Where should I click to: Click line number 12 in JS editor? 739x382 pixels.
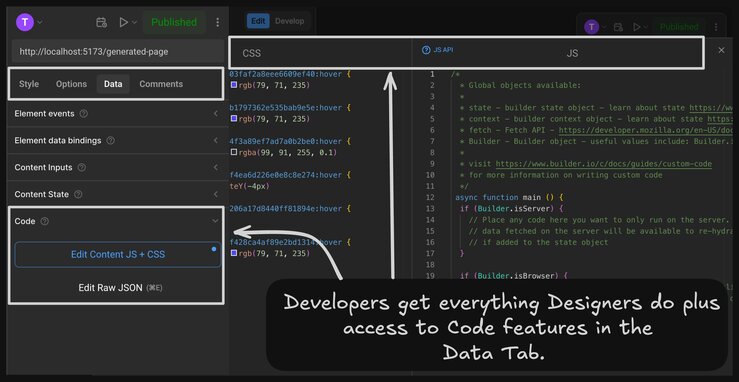[x=429, y=197]
